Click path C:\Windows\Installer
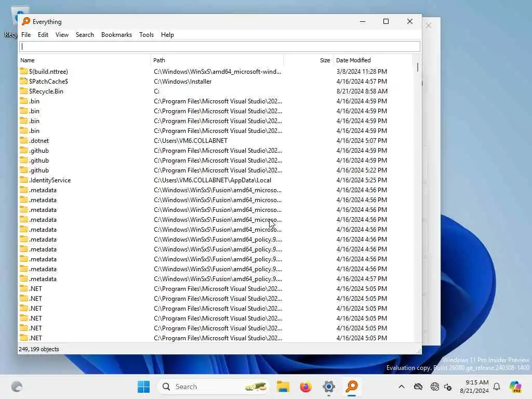Screen dimensions: 532x399 (182, 82)
